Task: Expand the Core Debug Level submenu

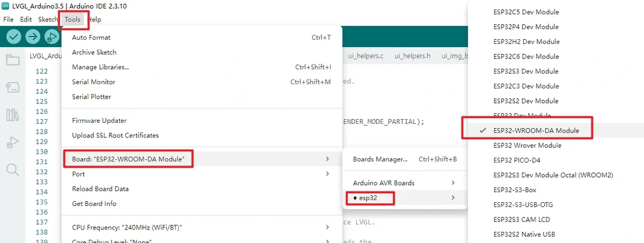Action: click(202, 240)
